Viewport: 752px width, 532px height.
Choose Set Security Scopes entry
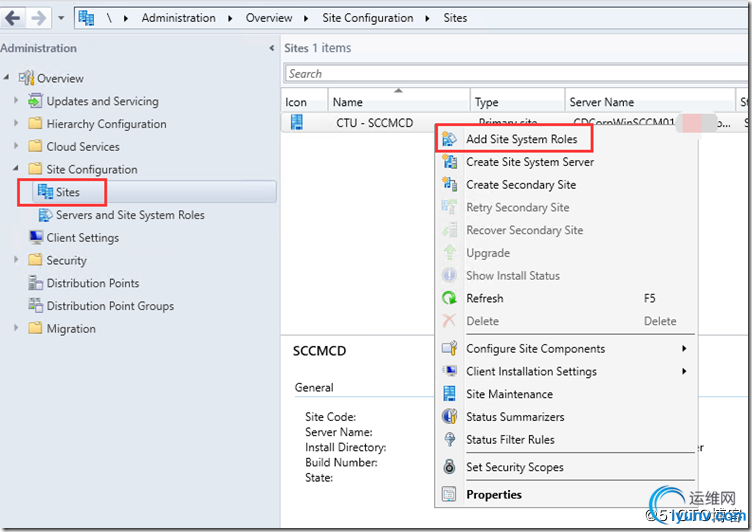(x=566, y=467)
